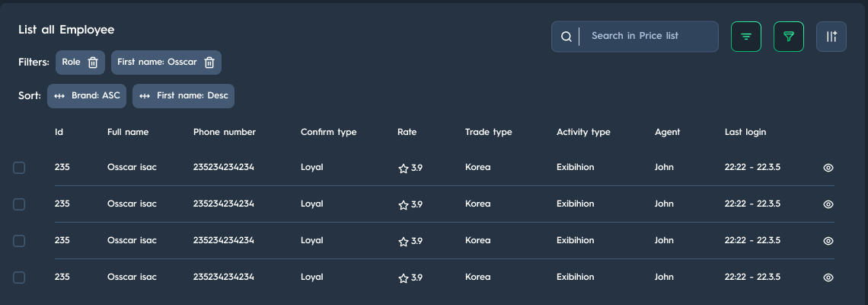
Task: Click the Activity type column header
Action: pyautogui.click(x=583, y=132)
